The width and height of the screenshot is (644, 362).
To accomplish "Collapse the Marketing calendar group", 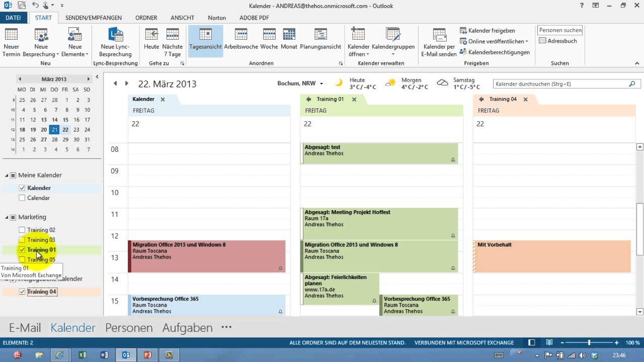I will coord(7,217).
